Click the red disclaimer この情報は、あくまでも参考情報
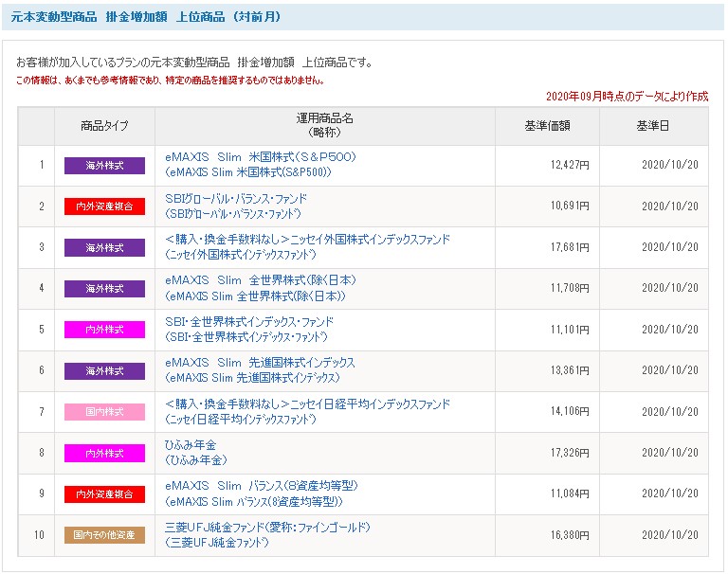The image size is (728, 574). pos(170,81)
